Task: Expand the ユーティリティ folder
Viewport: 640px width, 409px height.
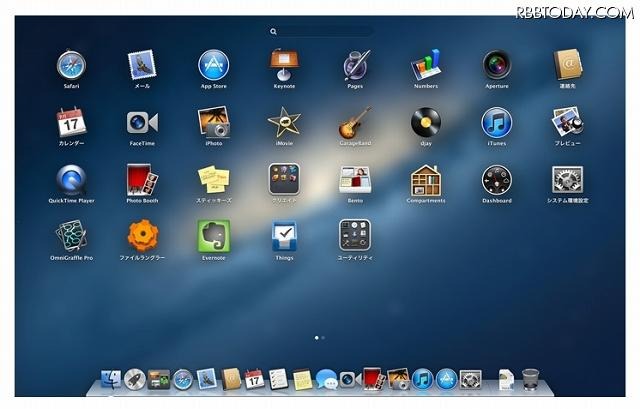Action: pos(354,237)
